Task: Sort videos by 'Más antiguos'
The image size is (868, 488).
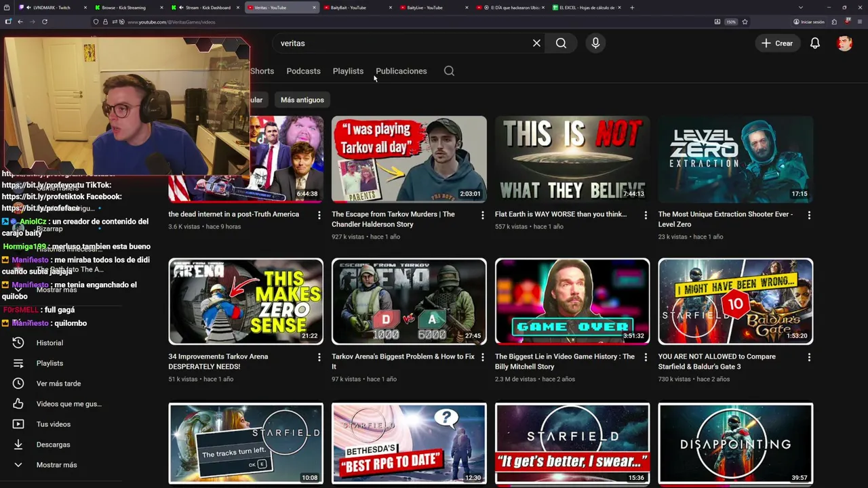Action: 302,100
